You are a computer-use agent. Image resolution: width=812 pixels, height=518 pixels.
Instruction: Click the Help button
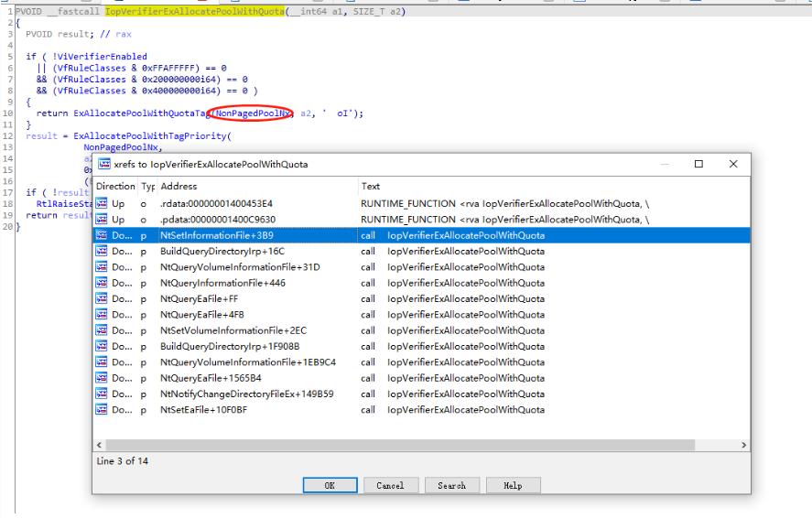pos(513,486)
